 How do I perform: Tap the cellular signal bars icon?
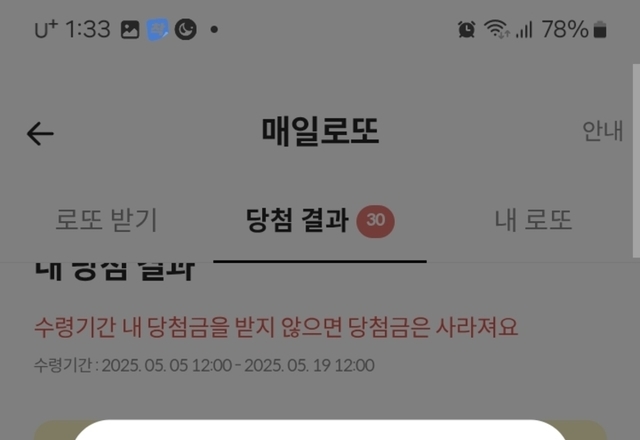[524, 29]
